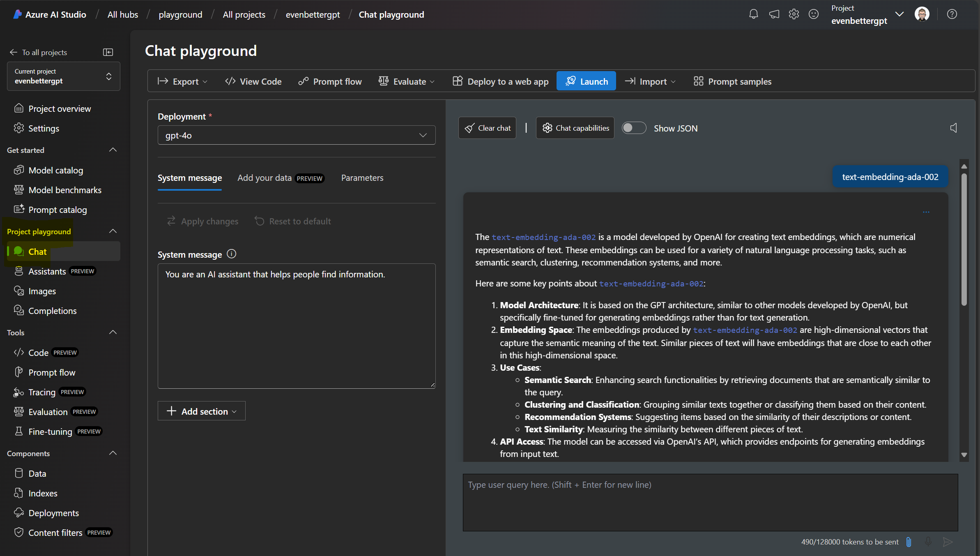Click into the System message text area
This screenshot has width=980, height=556.
297,326
